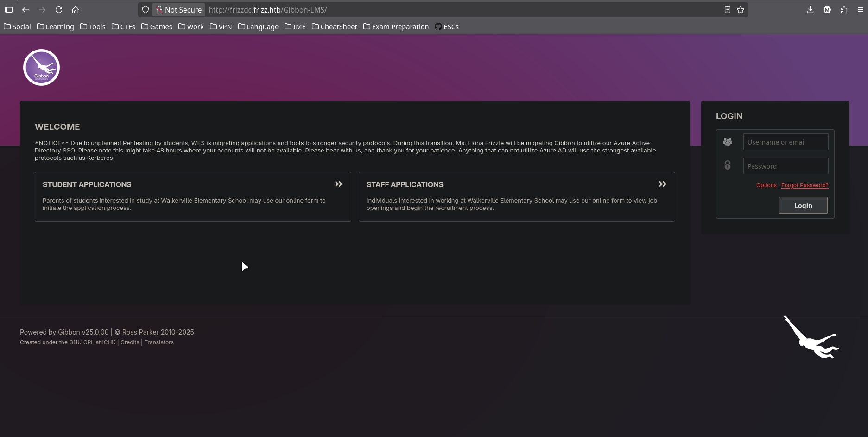
Task: Open the extensions puzzle icon
Action: pyautogui.click(x=844, y=10)
